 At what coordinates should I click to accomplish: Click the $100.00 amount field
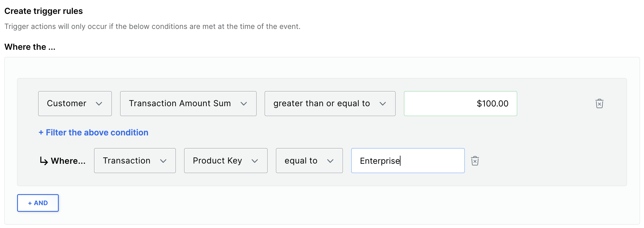tap(460, 104)
